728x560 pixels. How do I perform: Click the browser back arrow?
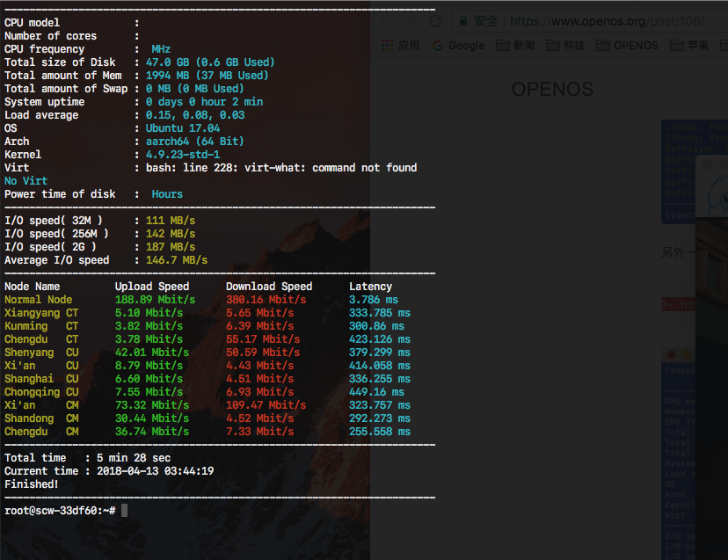386,21
